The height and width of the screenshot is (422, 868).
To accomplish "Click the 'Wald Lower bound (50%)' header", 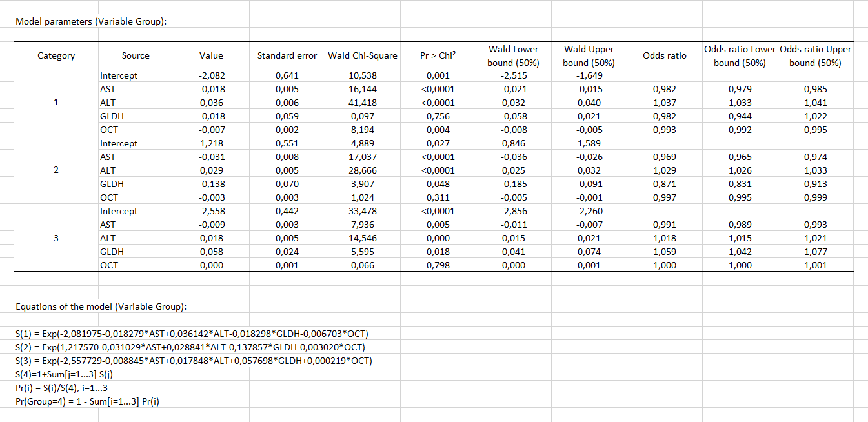I will pyautogui.click(x=513, y=56).
